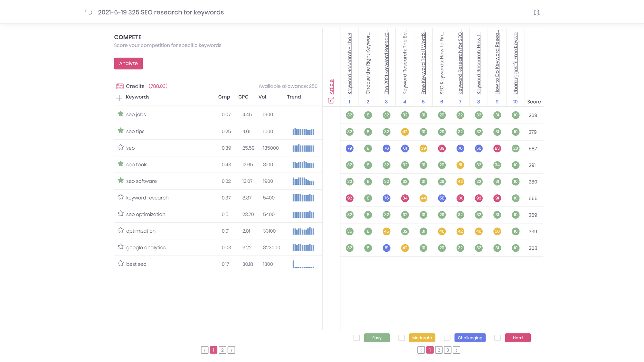This screenshot has height=362, width=644.
Task: Click the credits value (788.03)
Action: tap(158, 86)
